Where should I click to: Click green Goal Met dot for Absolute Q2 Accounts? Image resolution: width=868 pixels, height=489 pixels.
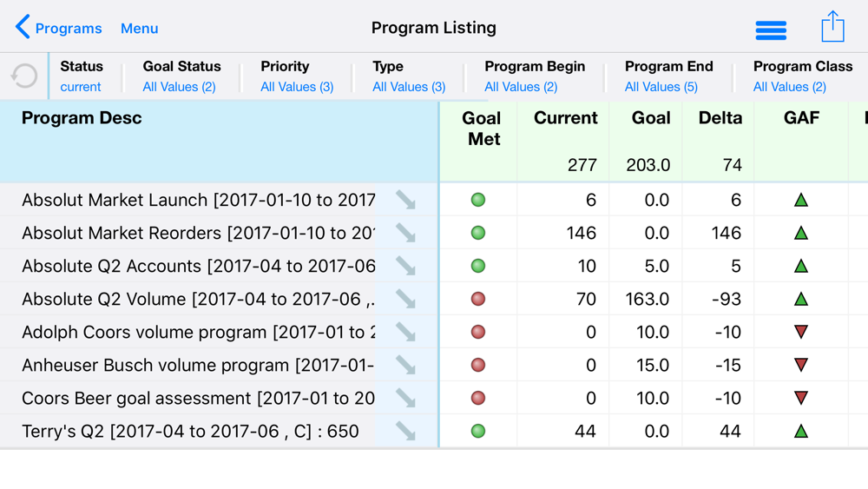[477, 266]
